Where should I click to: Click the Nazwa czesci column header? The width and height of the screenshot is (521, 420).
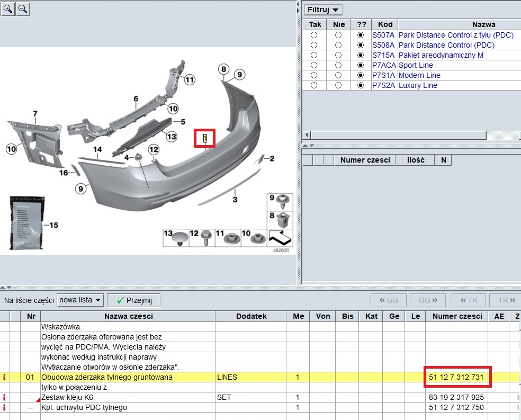(128, 316)
